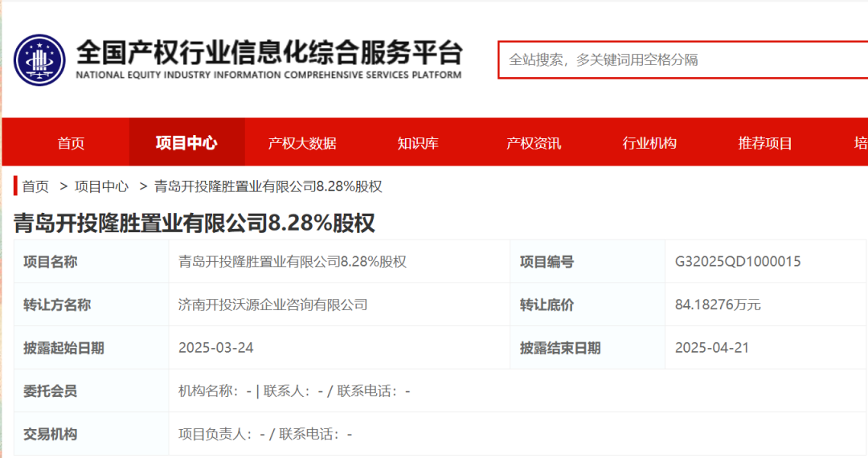
Task: Focus the site-wide search box
Action: point(682,59)
